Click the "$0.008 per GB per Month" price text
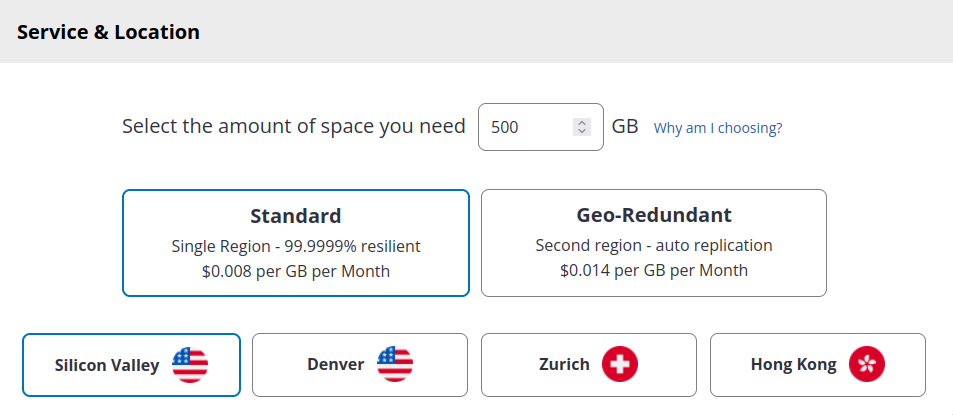Viewport: 953px width, 415px height. click(295, 271)
